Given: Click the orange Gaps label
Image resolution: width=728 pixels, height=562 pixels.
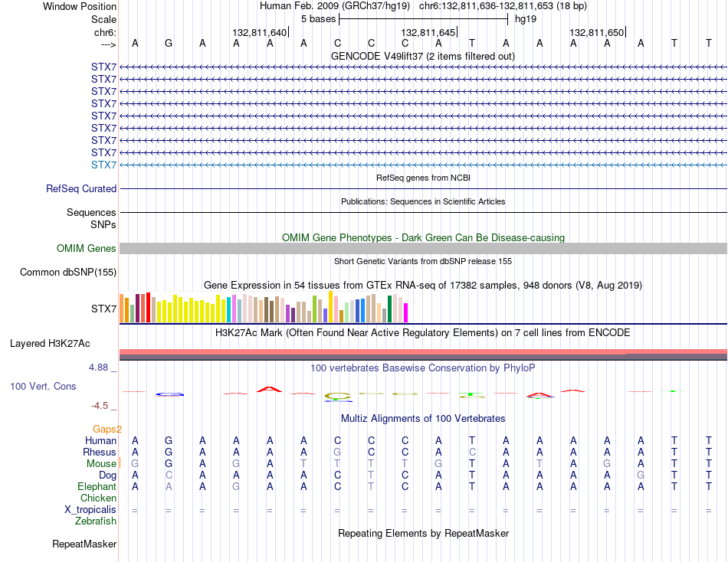Looking at the screenshot, I should coord(105,429).
